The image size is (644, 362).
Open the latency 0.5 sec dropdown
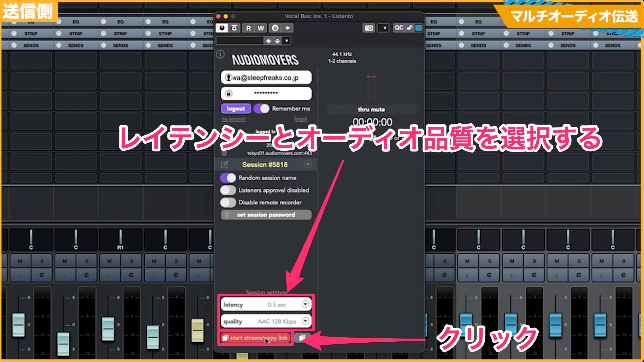point(266,304)
